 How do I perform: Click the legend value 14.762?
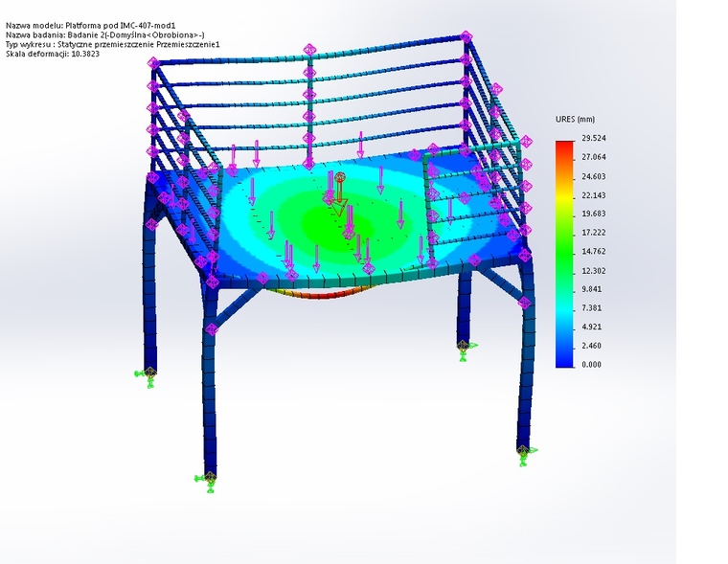pyautogui.click(x=594, y=252)
